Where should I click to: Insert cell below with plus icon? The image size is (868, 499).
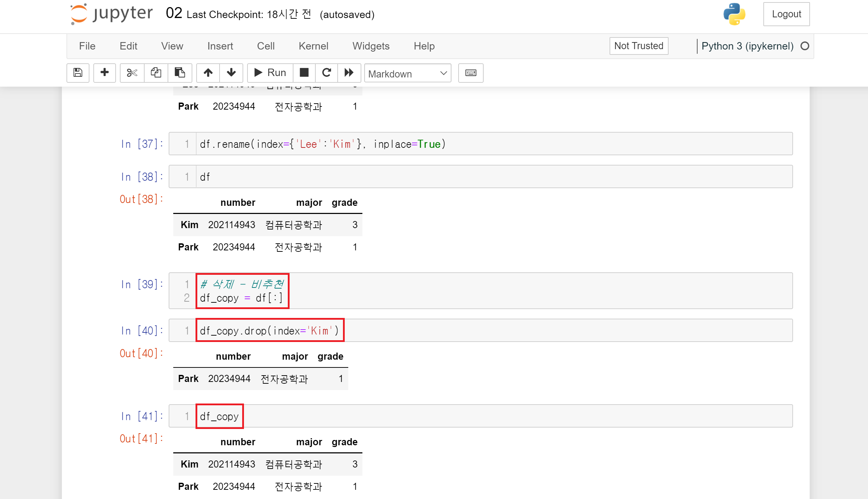tap(104, 73)
